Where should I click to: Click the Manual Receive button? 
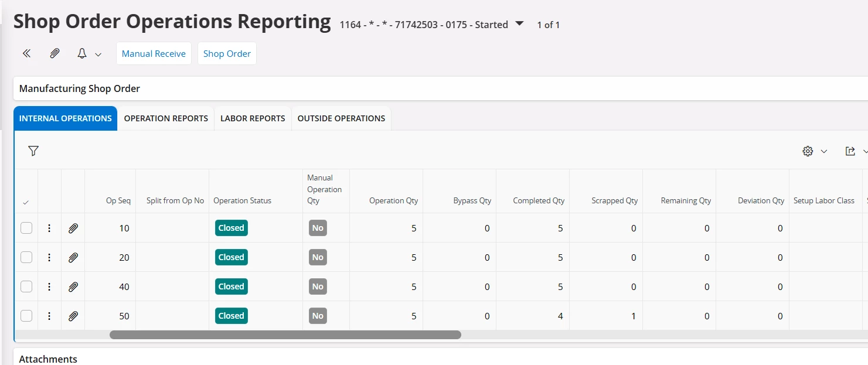[x=154, y=53]
